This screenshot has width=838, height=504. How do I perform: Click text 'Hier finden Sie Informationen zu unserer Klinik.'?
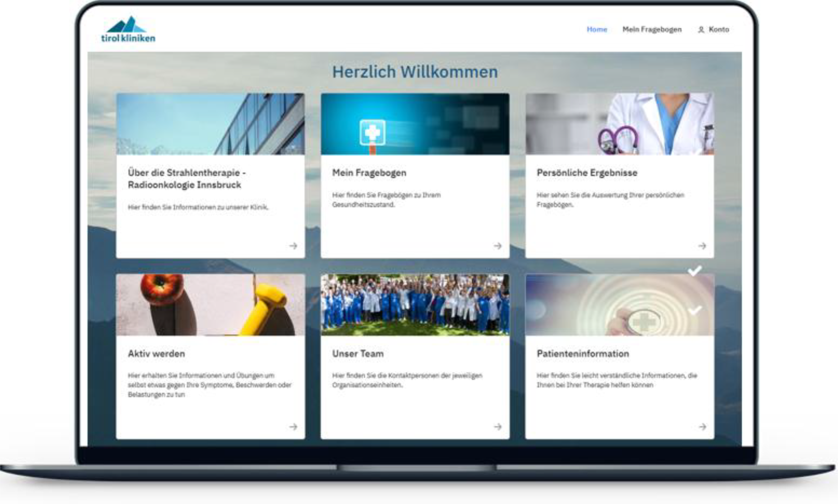pyautogui.click(x=198, y=207)
